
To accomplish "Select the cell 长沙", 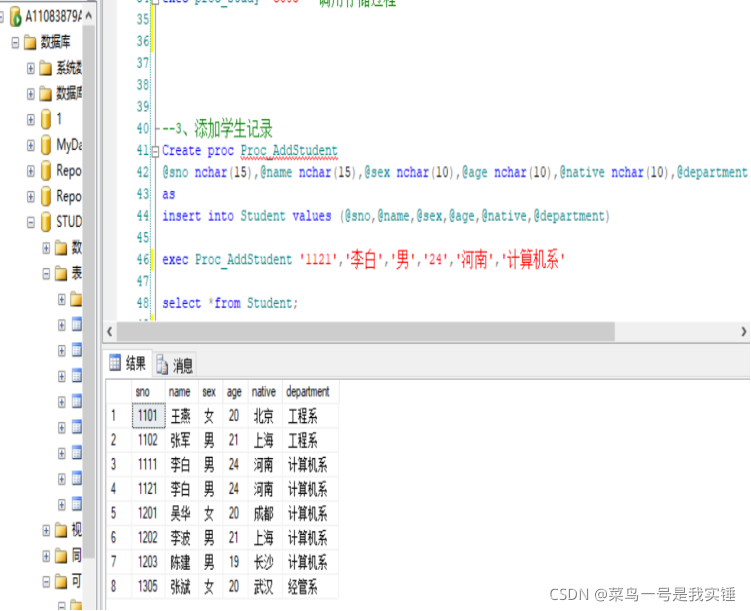I will [x=265, y=562].
